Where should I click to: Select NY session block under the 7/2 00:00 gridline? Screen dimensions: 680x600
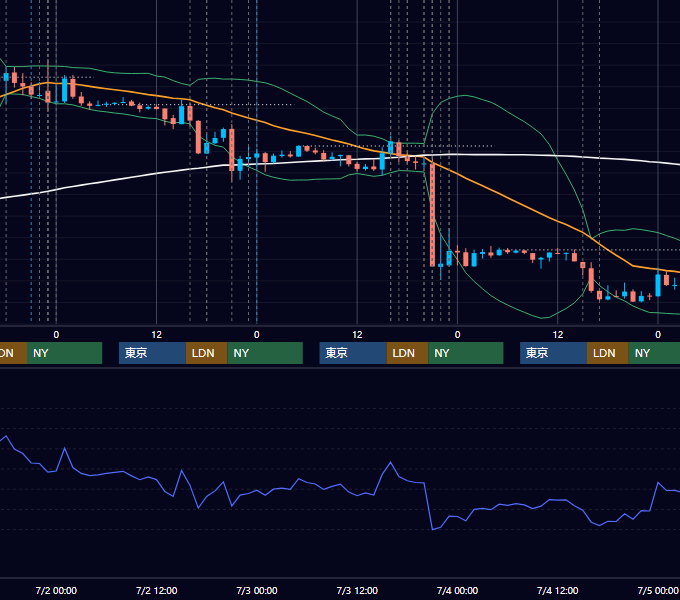[64, 353]
